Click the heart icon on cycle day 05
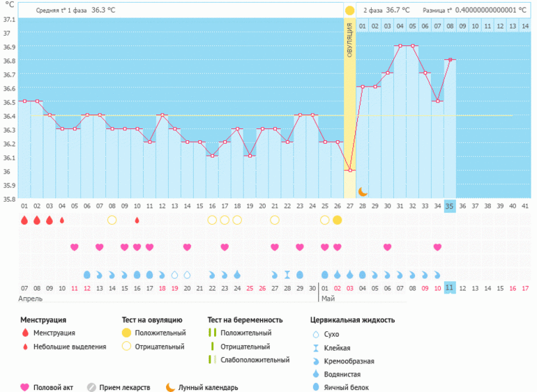 74,247
